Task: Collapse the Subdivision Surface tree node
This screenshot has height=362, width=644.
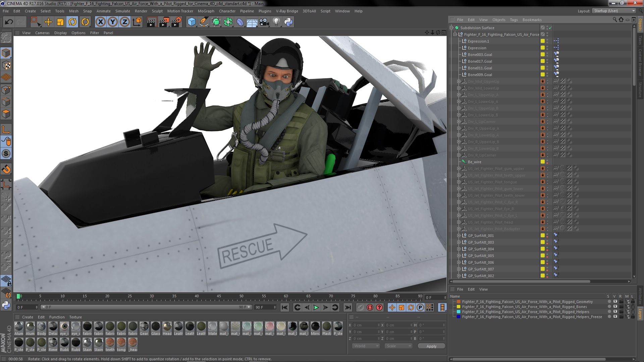Action: pyautogui.click(x=451, y=28)
